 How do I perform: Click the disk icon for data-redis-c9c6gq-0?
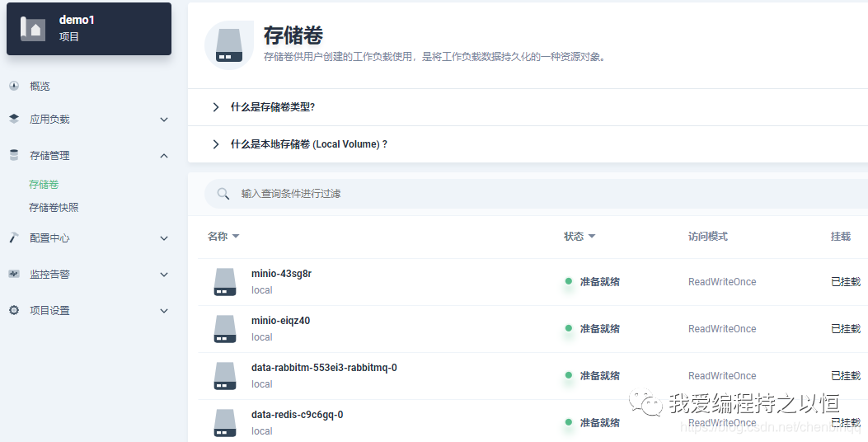click(225, 423)
